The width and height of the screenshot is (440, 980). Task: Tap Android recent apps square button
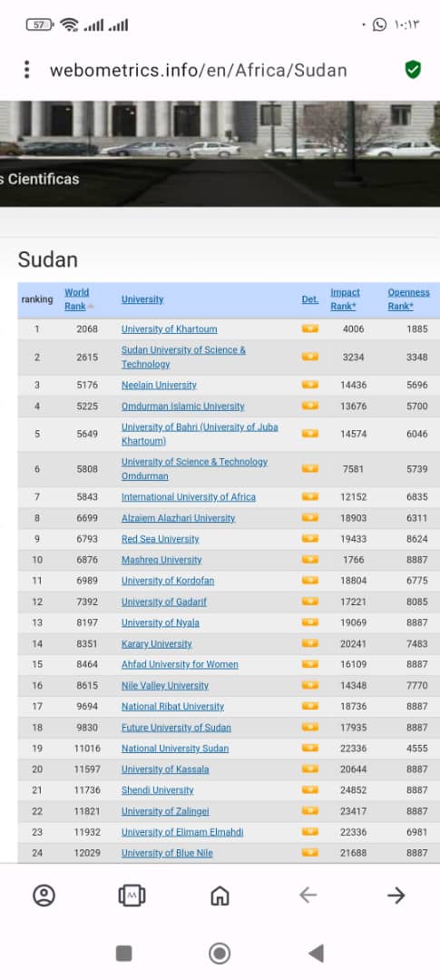123,953
